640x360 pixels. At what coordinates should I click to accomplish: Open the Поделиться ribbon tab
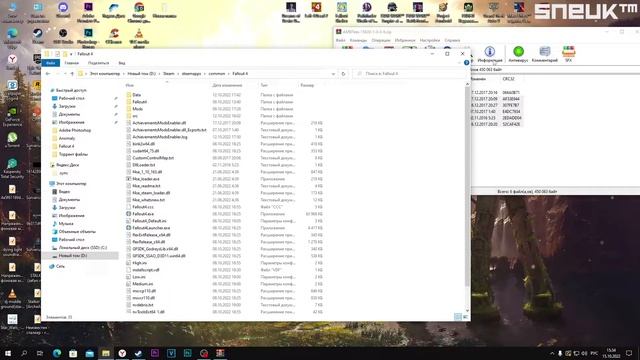pos(98,63)
